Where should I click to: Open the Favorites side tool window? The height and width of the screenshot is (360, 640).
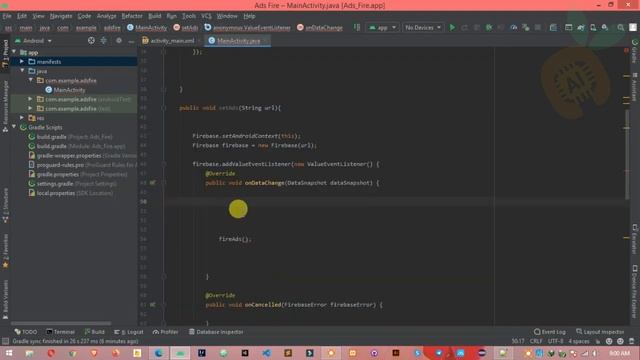(5, 251)
